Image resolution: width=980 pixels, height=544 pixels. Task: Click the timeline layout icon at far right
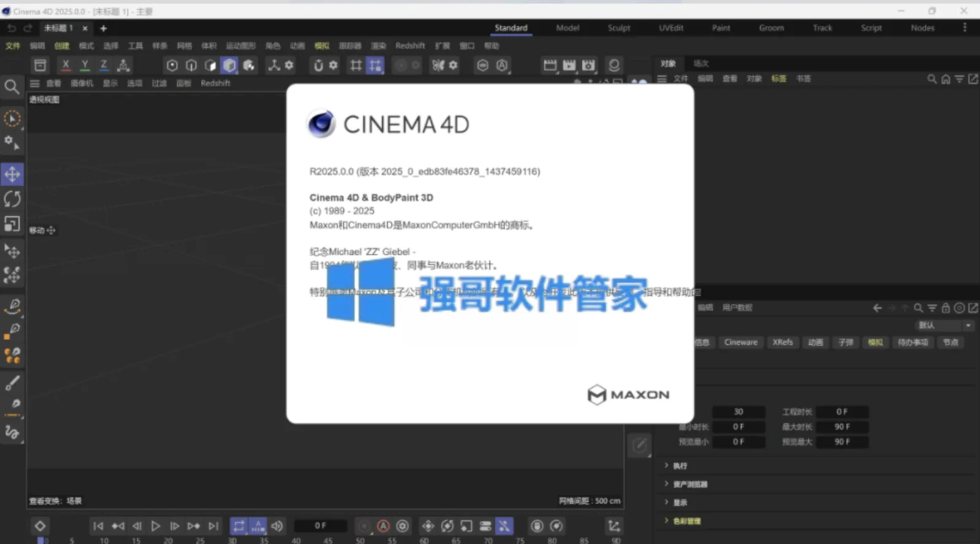click(x=614, y=526)
